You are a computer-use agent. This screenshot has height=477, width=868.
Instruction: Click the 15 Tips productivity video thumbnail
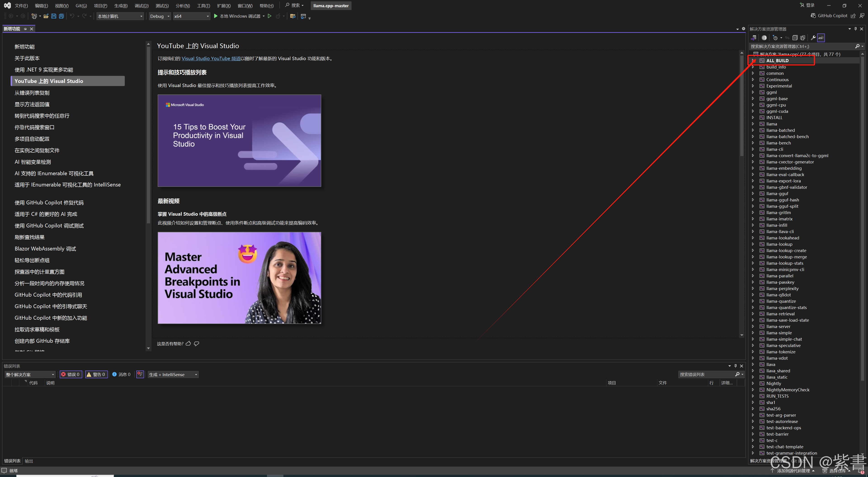239,141
